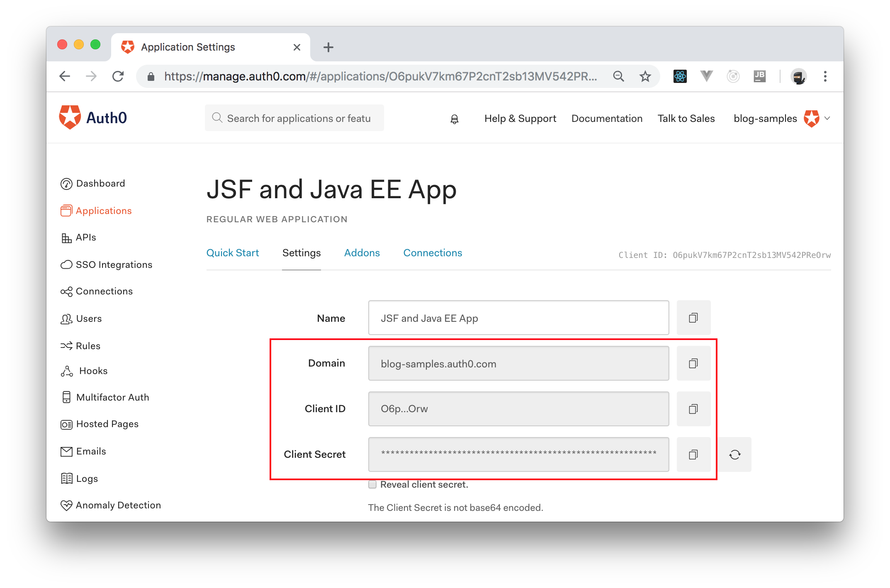890x588 pixels.
Task: Copy the Client ID value
Action: click(693, 409)
